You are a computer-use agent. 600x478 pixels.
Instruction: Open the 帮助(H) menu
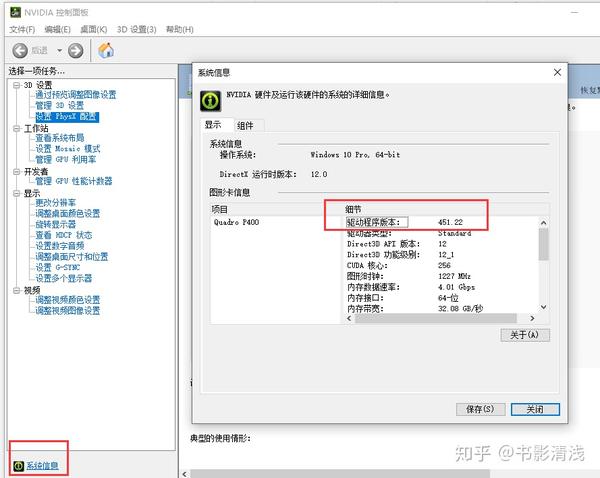[x=179, y=29]
